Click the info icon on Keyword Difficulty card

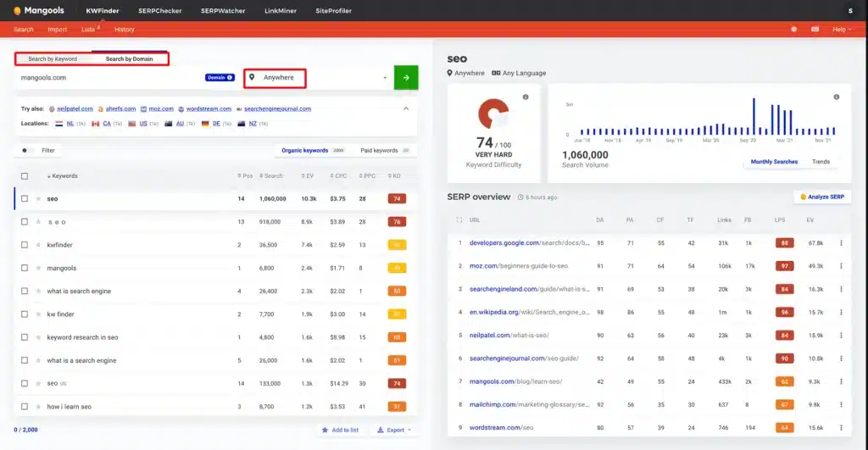(x=526, y=97)
